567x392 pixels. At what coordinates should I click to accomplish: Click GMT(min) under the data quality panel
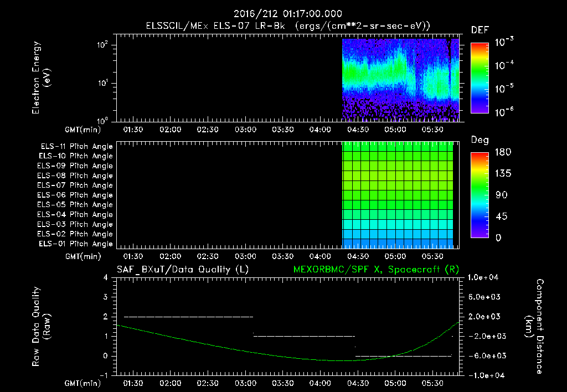(x=83, y=383)
